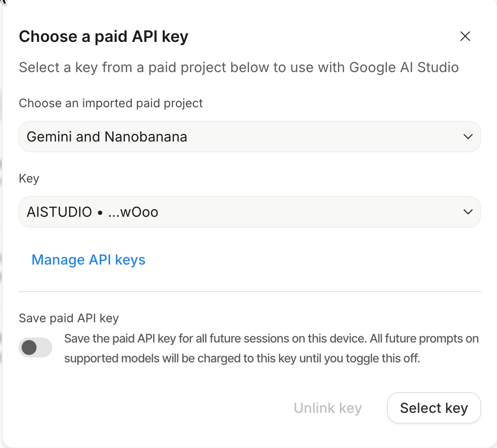Click the chevron on the Gemini and Nanobanana selector
Image resolution: width=497 pixels, height=448 pixels.
coord(468,137)
